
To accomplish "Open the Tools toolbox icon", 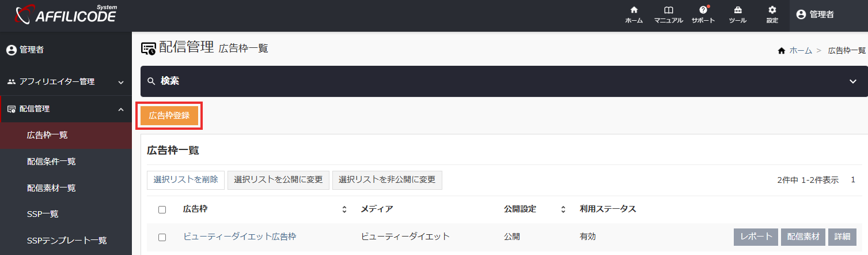I will pyautogui.click(x=737, y=11).
